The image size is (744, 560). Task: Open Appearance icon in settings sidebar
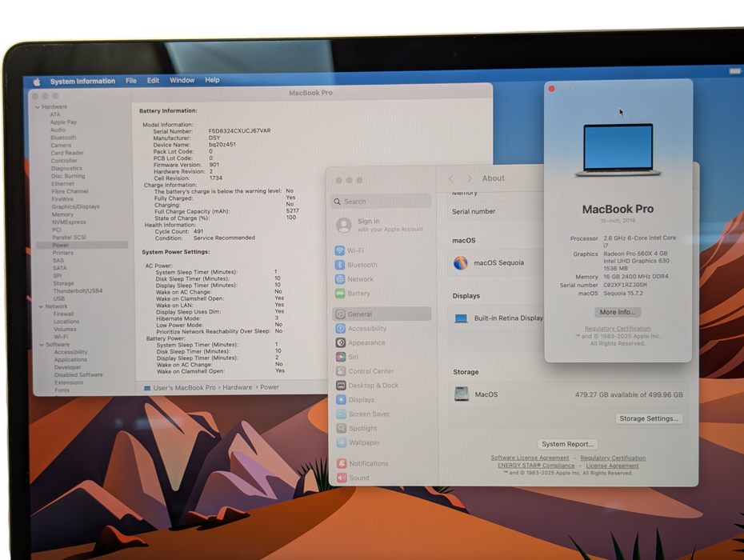point(341,342)
